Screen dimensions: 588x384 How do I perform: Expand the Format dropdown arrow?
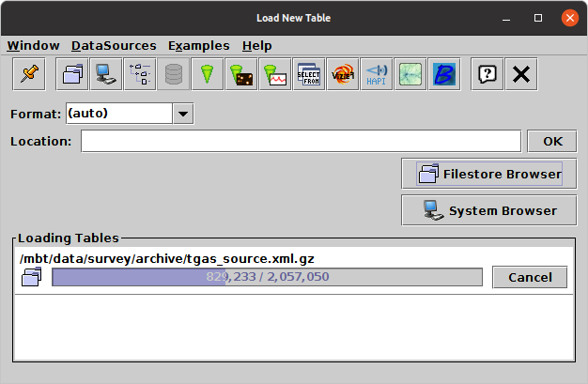[x=183, y=114]
